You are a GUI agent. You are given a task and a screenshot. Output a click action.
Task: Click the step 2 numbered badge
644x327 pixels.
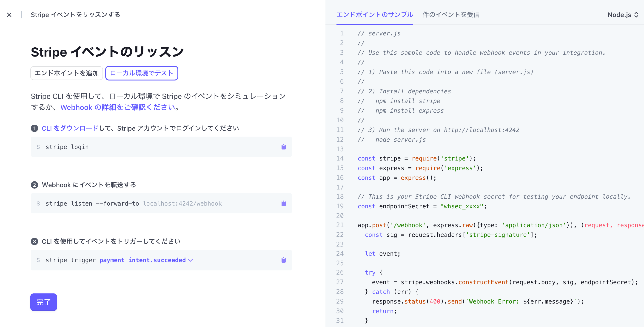coord(34,185)
